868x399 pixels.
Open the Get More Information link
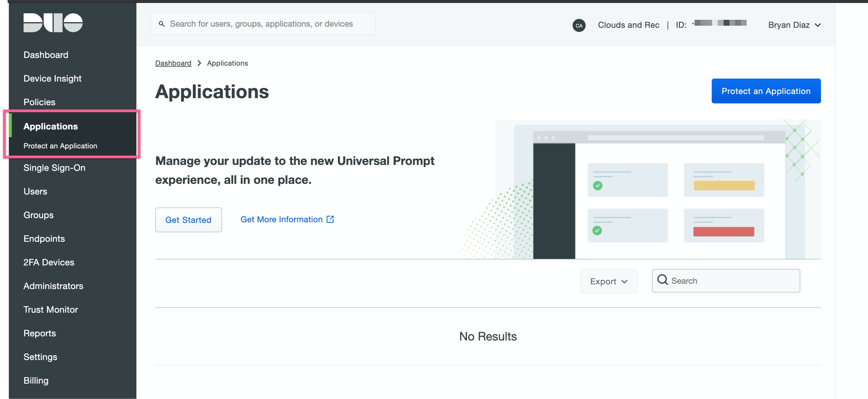(281, 219)
